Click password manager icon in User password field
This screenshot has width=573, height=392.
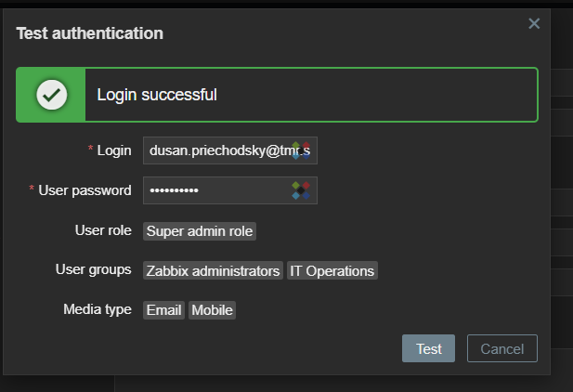301,190
